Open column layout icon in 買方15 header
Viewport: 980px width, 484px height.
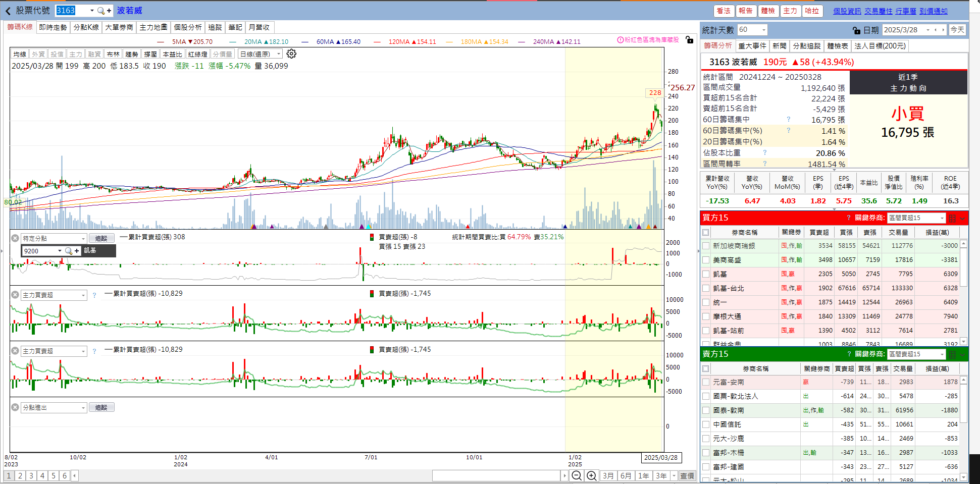(x=952, y=218)
